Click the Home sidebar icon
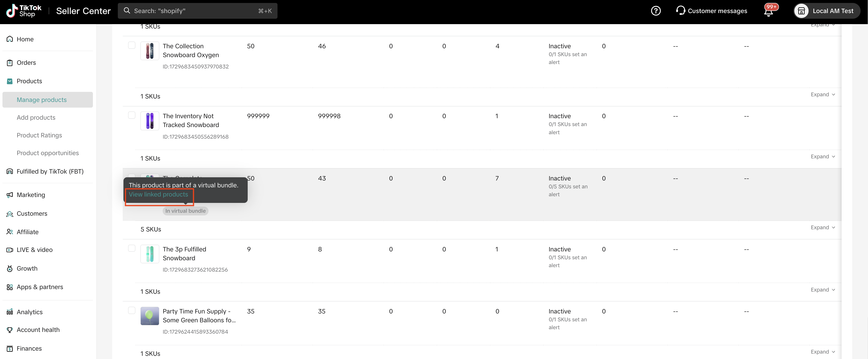868x359 pixels. (10, 39)
